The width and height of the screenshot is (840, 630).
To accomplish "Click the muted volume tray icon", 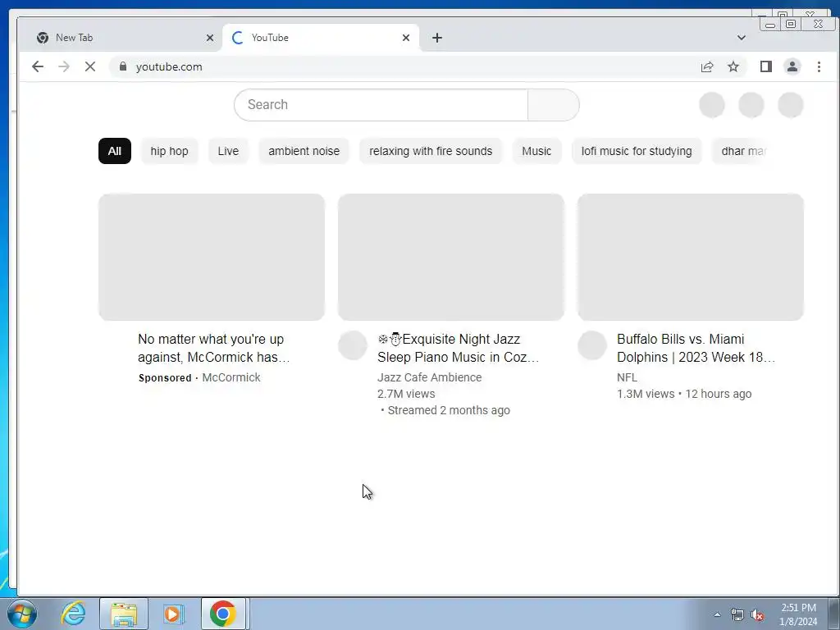I will [x=757, y=615].
